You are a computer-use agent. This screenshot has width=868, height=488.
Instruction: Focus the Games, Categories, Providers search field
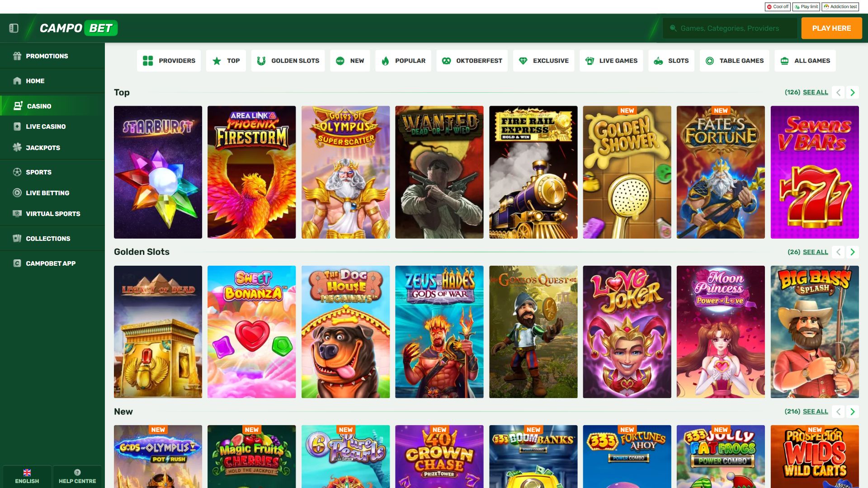click(x=730, y=28)
